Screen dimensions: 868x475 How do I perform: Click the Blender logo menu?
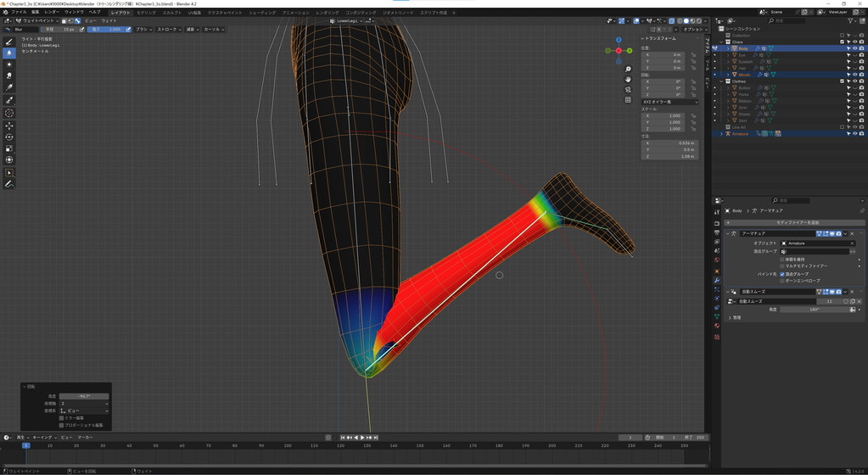pos(5,12)
